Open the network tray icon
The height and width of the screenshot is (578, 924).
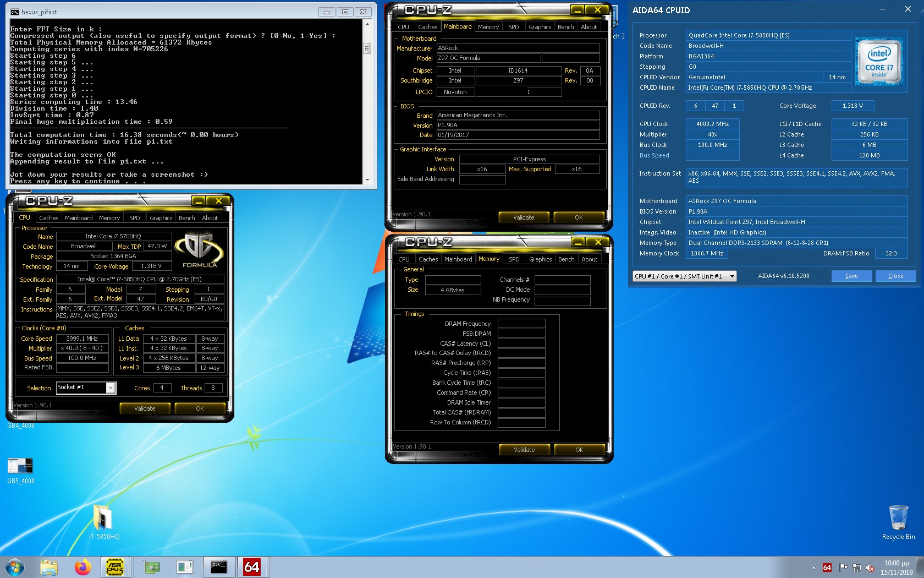(x=857, y=568)
